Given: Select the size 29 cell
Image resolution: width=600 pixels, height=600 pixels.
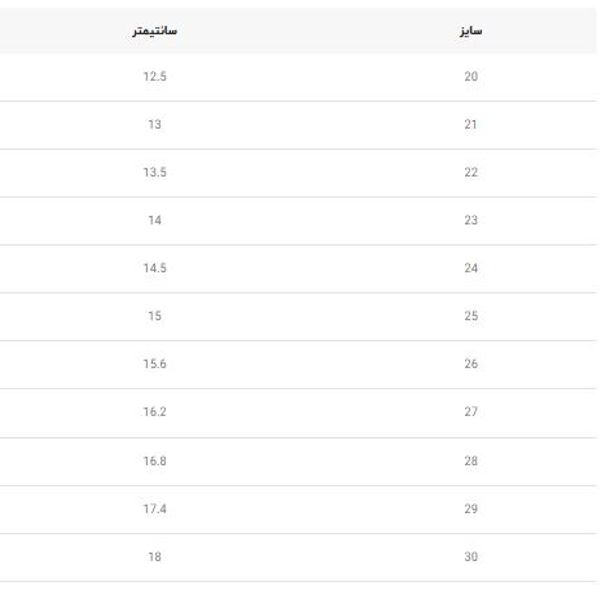Looking at the screenshot, I should point(471,510).
